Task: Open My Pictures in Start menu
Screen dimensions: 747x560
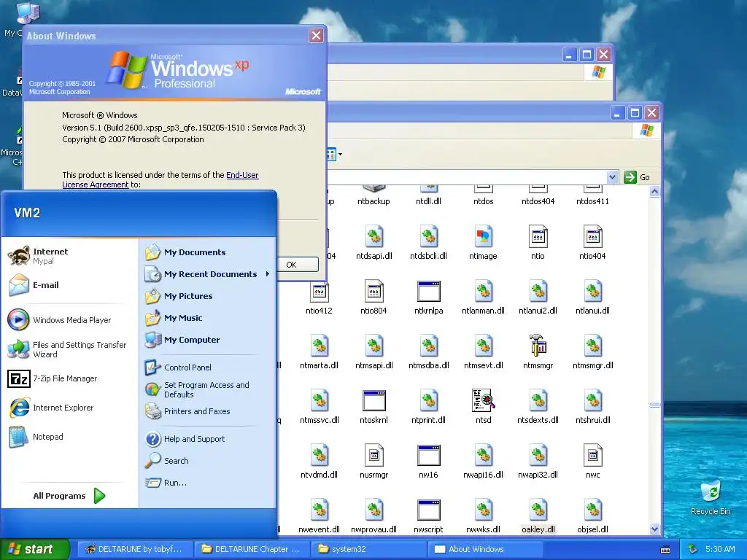Action: [x=208, y=296]
